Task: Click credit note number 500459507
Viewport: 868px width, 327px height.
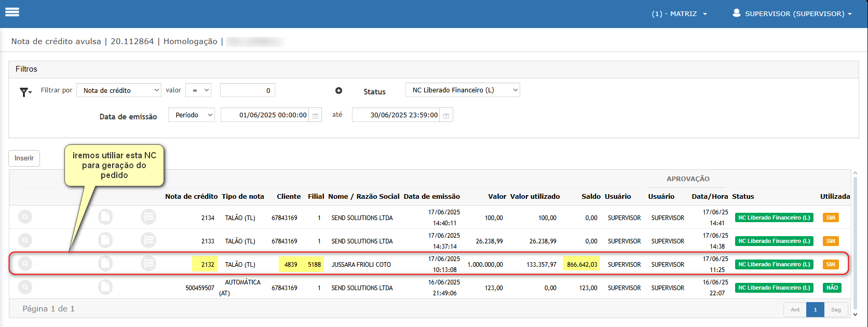Action: coord(200,288)
